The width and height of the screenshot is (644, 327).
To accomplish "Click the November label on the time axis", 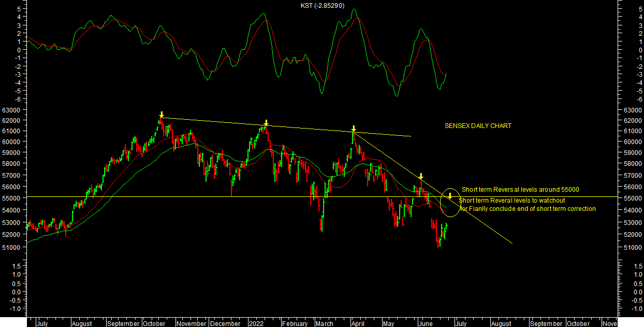I will 192,323.
